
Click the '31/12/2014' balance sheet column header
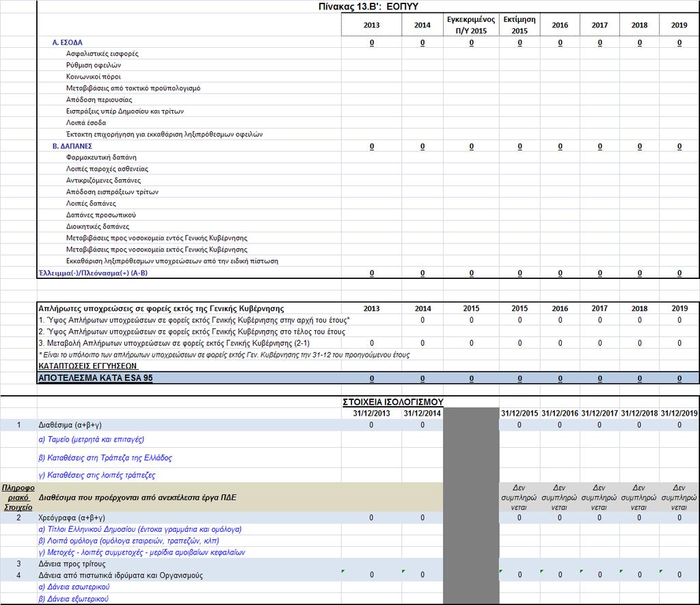[x=422, y=414]
